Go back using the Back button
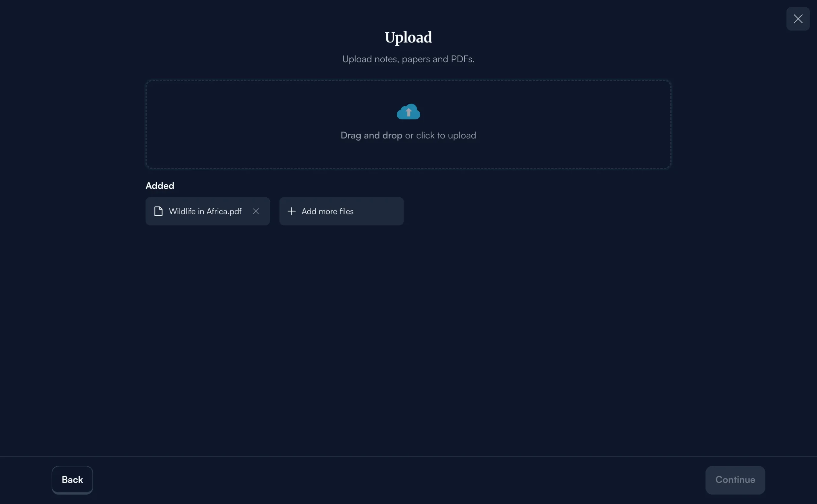The height and width of the screenshot is (504, 817). click(x=72, y=480)
